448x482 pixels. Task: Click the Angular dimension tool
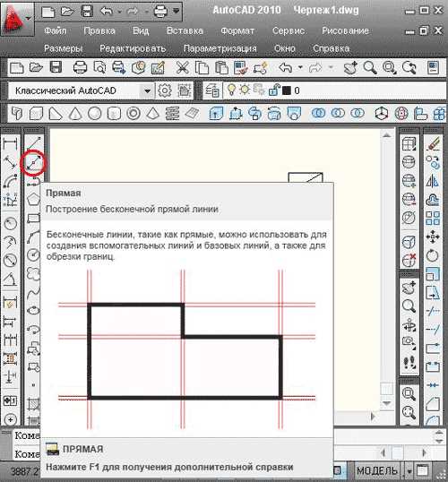tap(10, 280)
